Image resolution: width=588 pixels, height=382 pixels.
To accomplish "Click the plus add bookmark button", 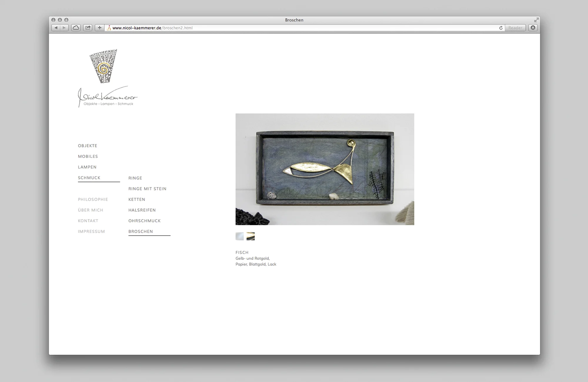I will tap(100, 28).
